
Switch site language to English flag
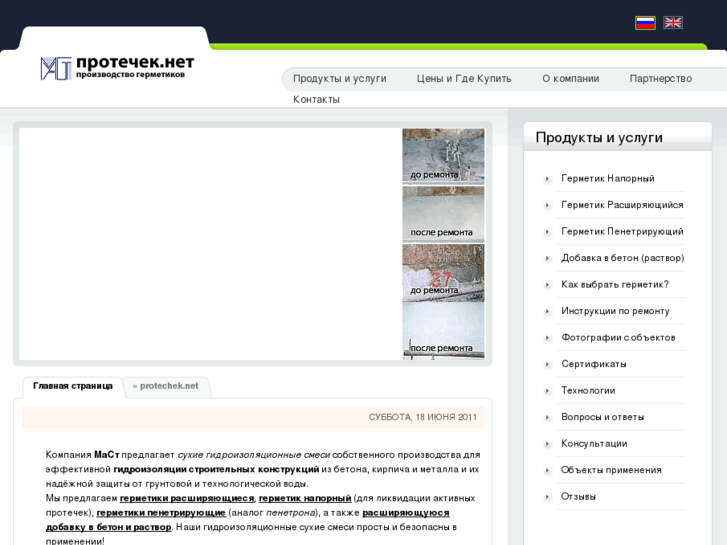tap(672, 23)
